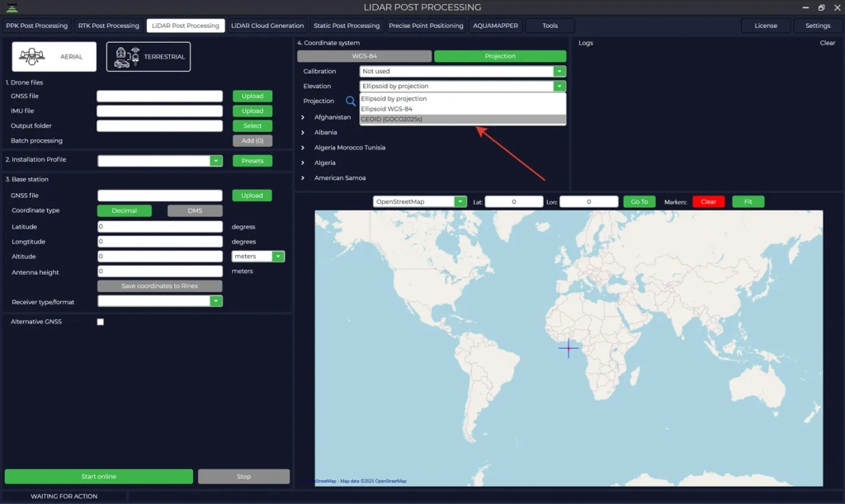Open the AQUAMAPPER tab
Image resolution: width=845 pixels, height=504 pixels.
coord(495,25)
